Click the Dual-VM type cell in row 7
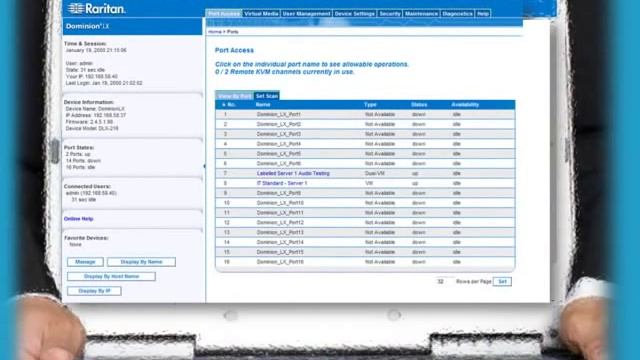 click(375, 173)
